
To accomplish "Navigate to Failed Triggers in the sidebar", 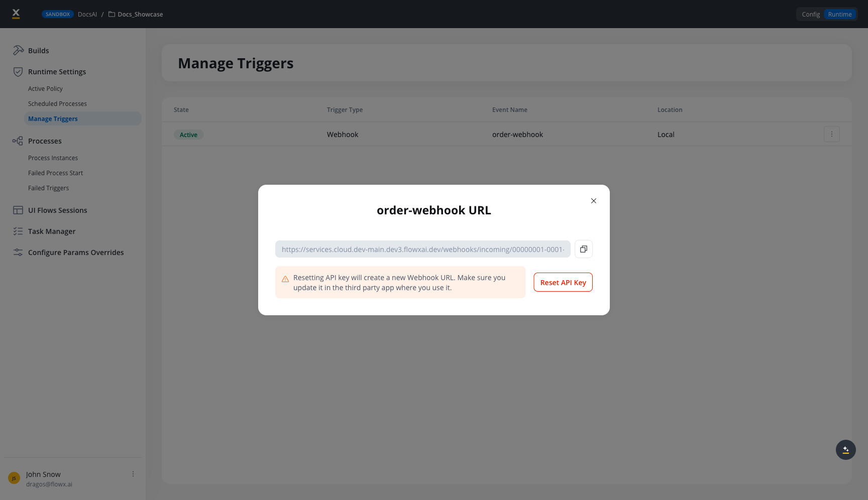I will click(48, 188).
